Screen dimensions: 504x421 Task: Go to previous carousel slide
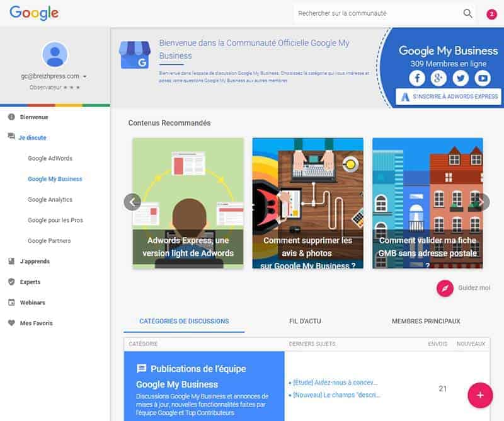pyautogui.click(x=132, y=202)
